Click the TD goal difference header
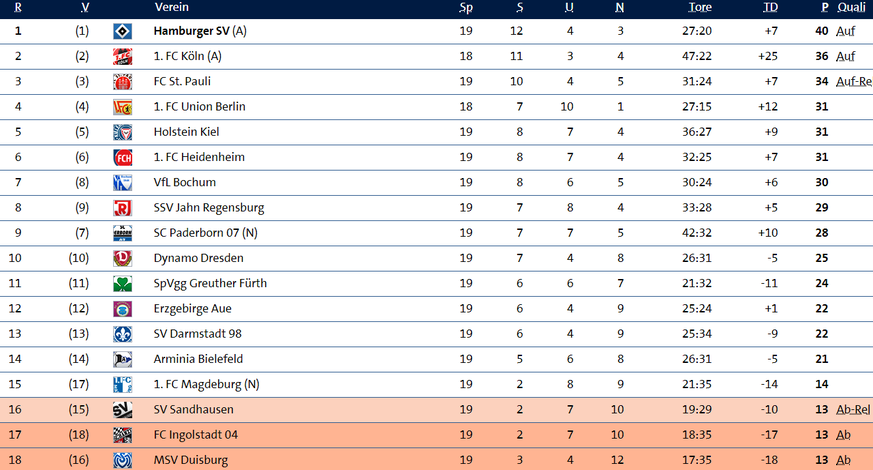 pyautogui.click(x=770, y=7)
